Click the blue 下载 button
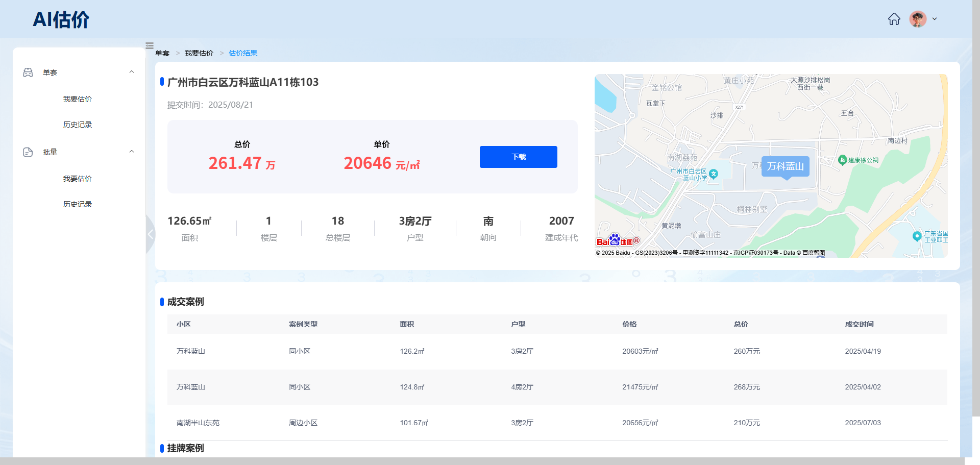 click(x=518, y=157)
